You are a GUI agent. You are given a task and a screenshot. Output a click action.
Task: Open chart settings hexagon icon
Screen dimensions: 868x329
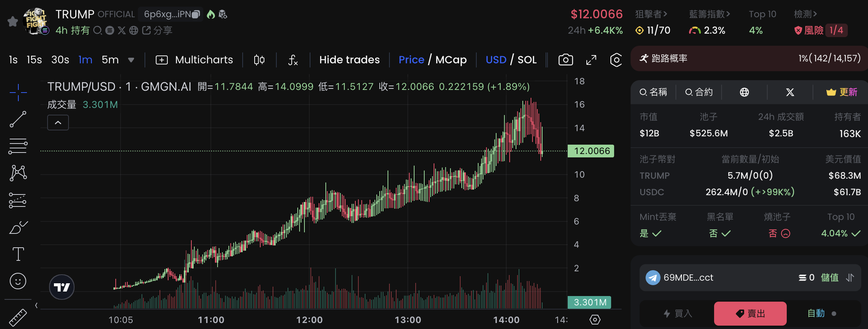click(x=616, y=60)
